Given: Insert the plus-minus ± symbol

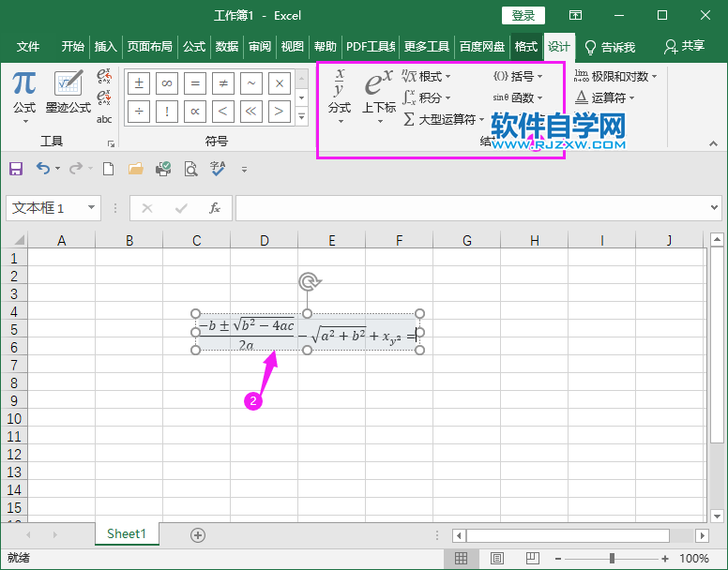Looking at the screenshot, I should tap(139, 83).
